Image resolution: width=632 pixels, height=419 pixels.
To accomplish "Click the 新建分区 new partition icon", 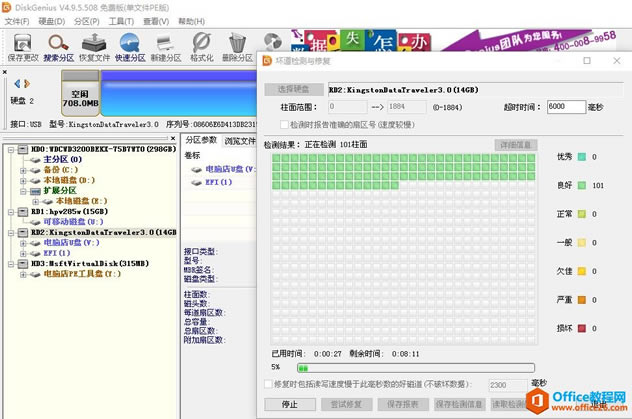I will pos(166,48).
